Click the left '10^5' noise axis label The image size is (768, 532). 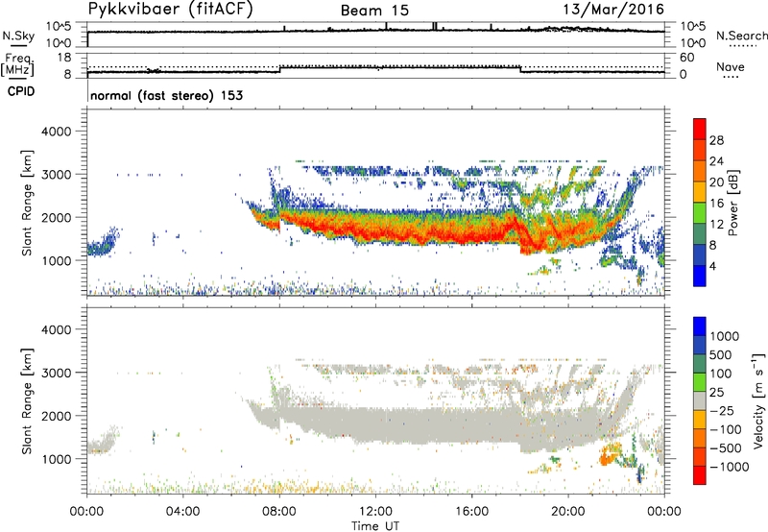pyautogui.click(x=59, y=27)
